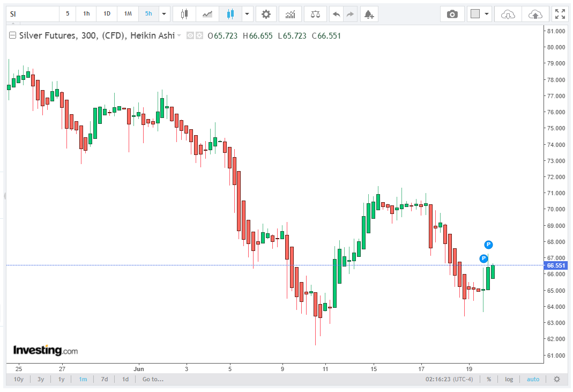
Task: Load chart layout from cloud
Action: (x=508, y=14)
